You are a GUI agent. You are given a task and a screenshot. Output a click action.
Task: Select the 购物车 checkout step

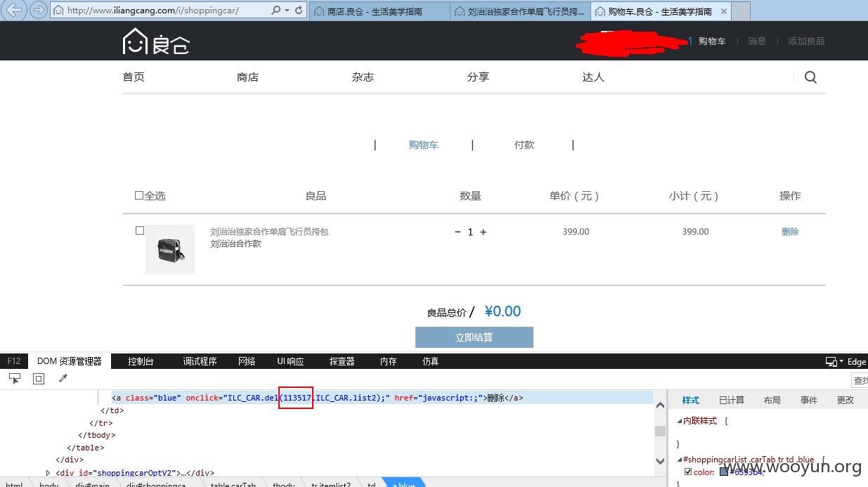[423, 145]
